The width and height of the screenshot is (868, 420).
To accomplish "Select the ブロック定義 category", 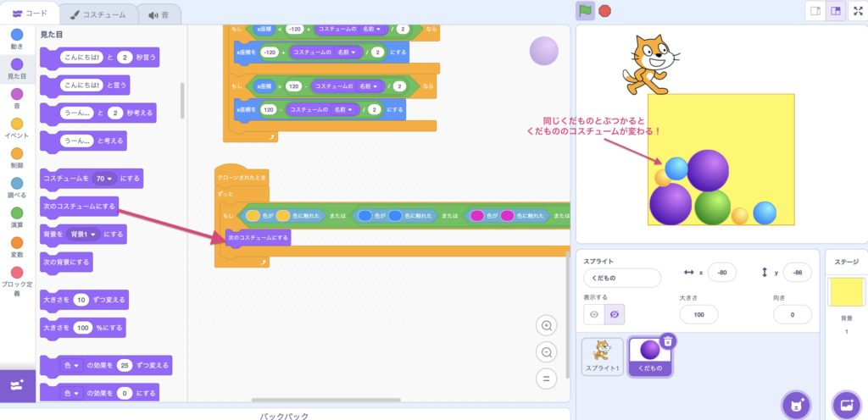I will (x=17, y=281).
